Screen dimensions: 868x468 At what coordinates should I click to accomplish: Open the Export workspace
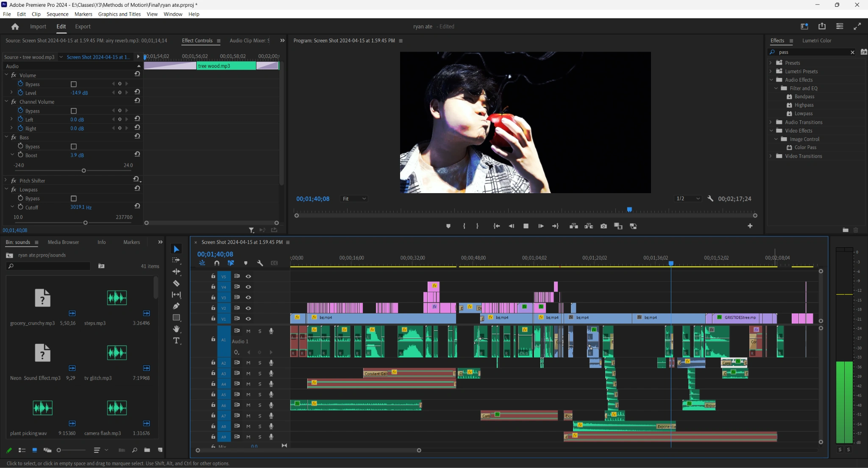pyautogui.click(x=83, y=26)
